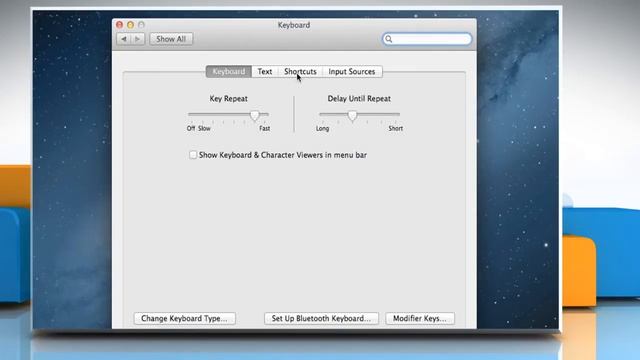Screen dimensions: 640x360
Task: Click the magnifier icon in search field
Action: (389, 39)
